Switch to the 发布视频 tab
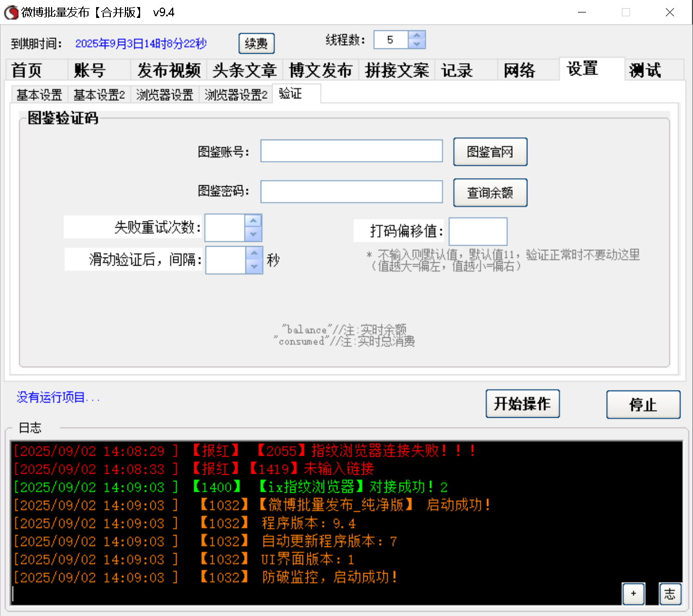Viewport: 693px width, 616px height. (x=169, y=70)
